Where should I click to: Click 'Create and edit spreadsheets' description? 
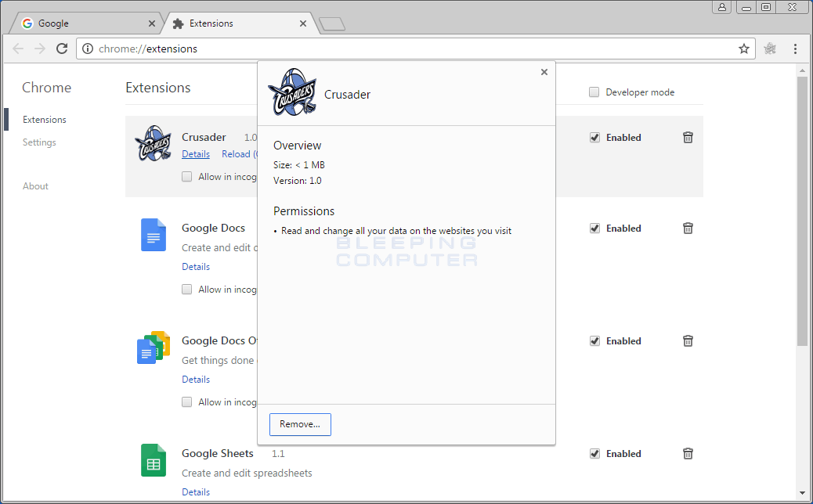point(247,473)
